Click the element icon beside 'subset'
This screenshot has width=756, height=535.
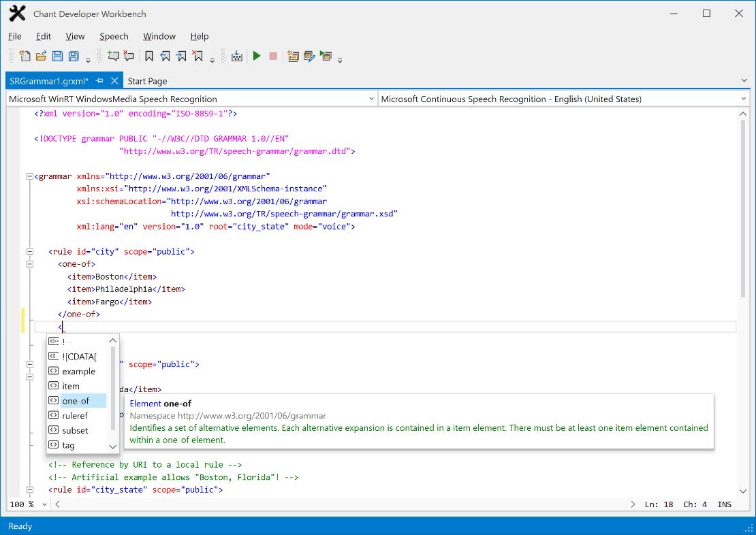(54, 430)
